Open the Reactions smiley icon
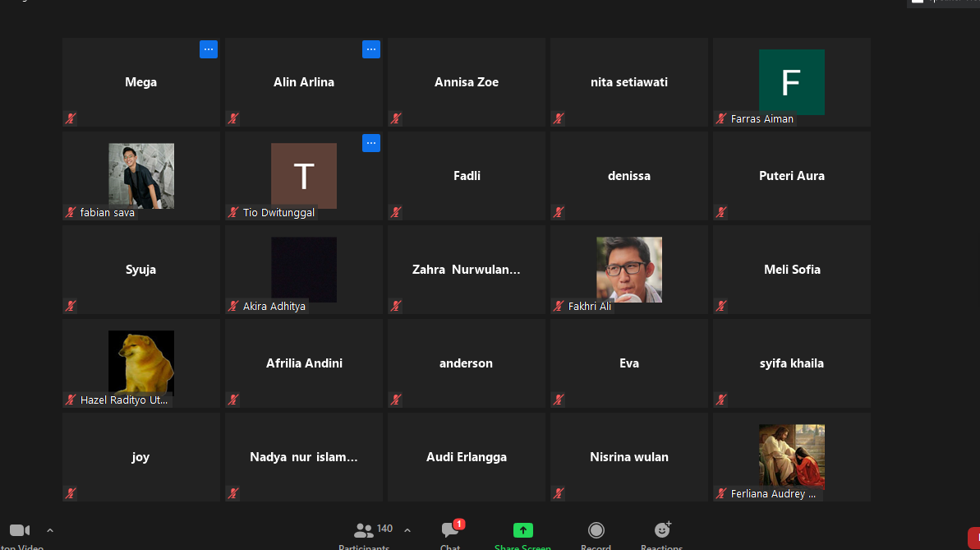This screenshot has width=980, height=550. tap(662, 530)
